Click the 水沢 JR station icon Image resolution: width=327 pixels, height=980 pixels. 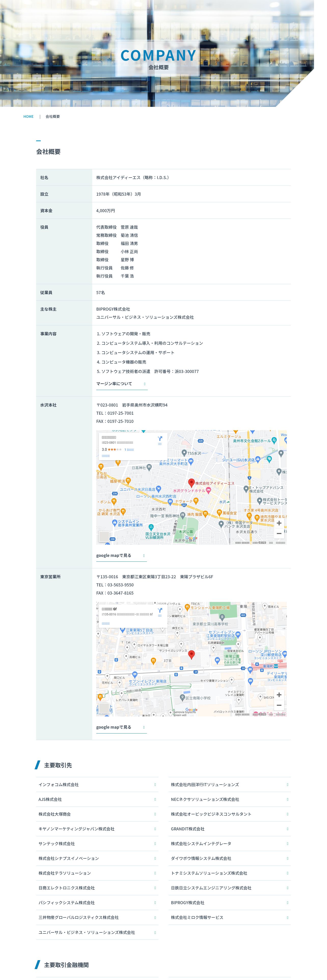tap(228, 502)
